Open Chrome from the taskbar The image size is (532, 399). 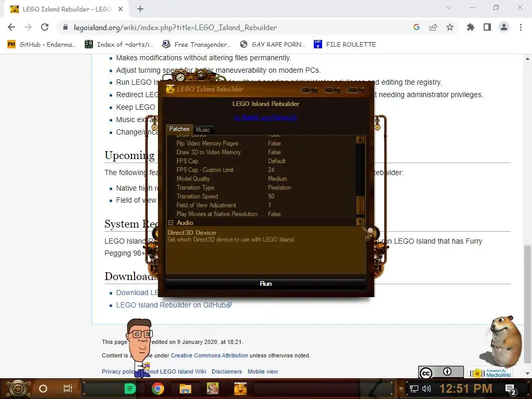[158, 389]
